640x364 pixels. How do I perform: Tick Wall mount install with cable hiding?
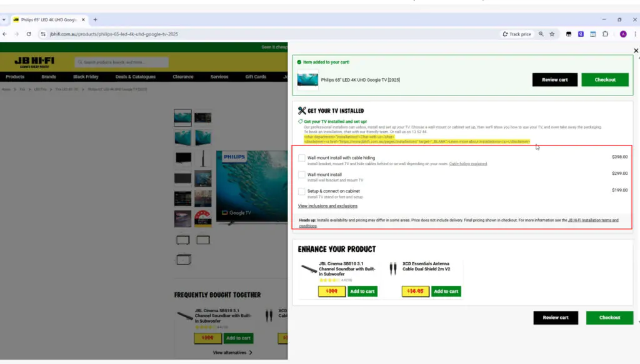tap(302, 158)
